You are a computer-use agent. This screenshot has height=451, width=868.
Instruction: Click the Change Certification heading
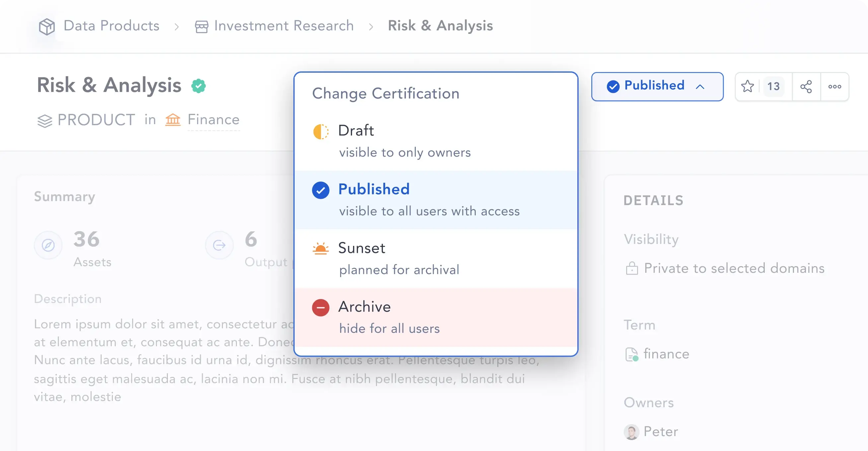(x=386, y=93)
